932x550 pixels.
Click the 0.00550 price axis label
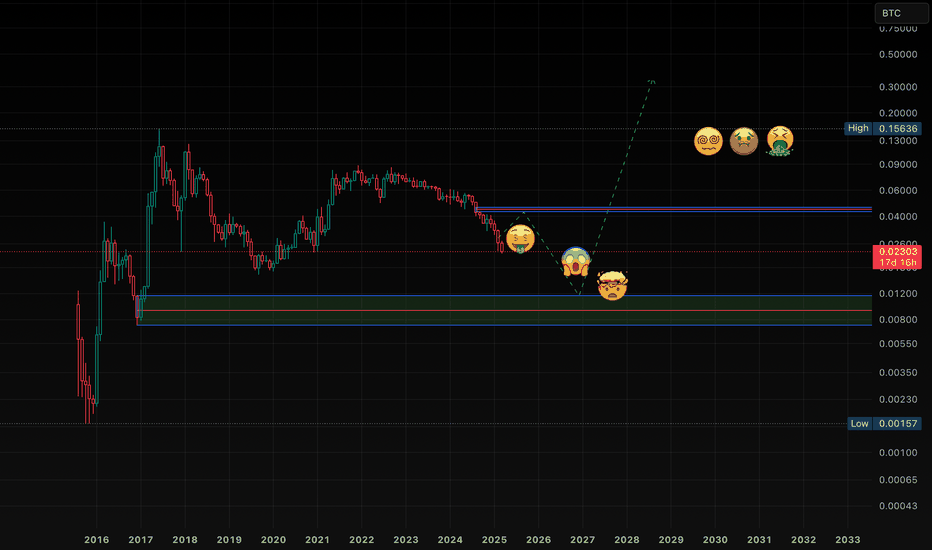898,344
